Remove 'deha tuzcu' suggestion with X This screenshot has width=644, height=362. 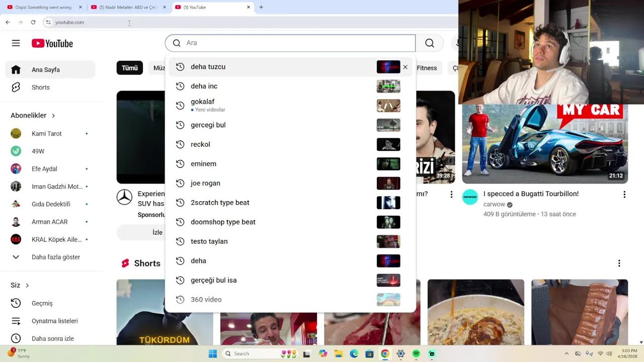pyautogui.click(x=405, y=67)
